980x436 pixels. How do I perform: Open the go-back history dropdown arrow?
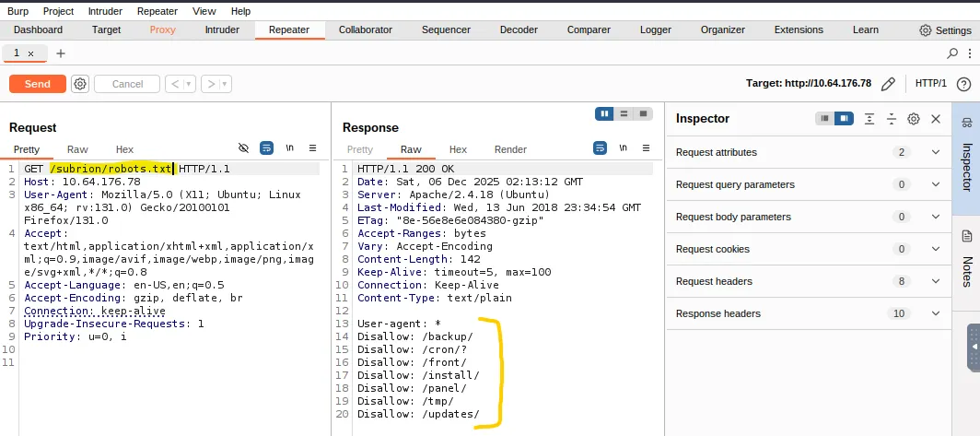click(189, 84)
